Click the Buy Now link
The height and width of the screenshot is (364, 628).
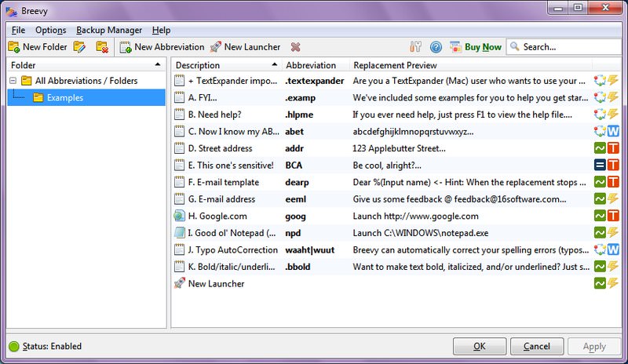(476, 47)
